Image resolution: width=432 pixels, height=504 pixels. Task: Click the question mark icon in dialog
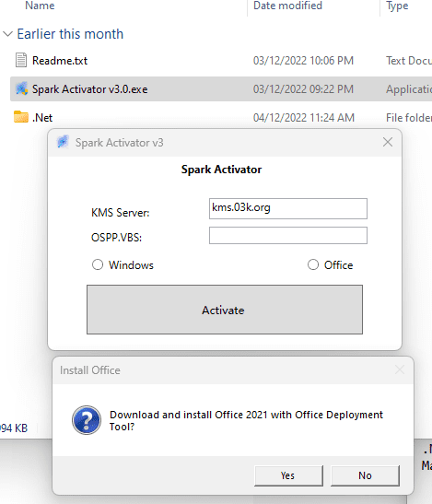click(x=87, y=420)
